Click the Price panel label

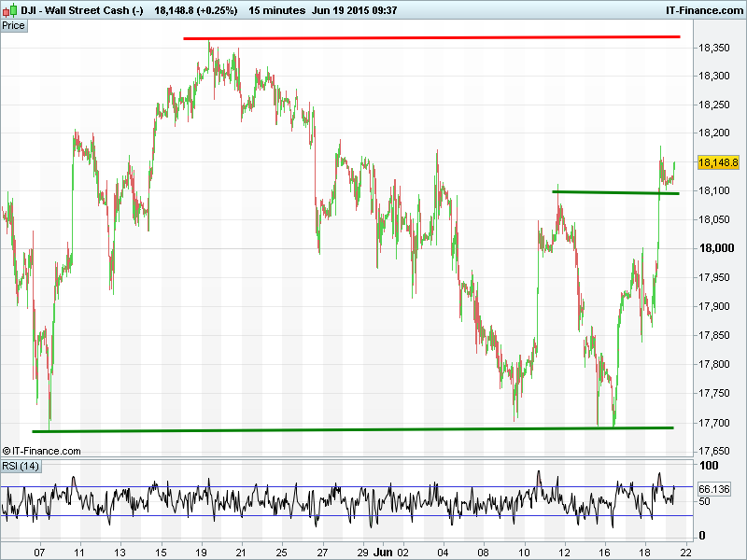(x=14, y=25)
